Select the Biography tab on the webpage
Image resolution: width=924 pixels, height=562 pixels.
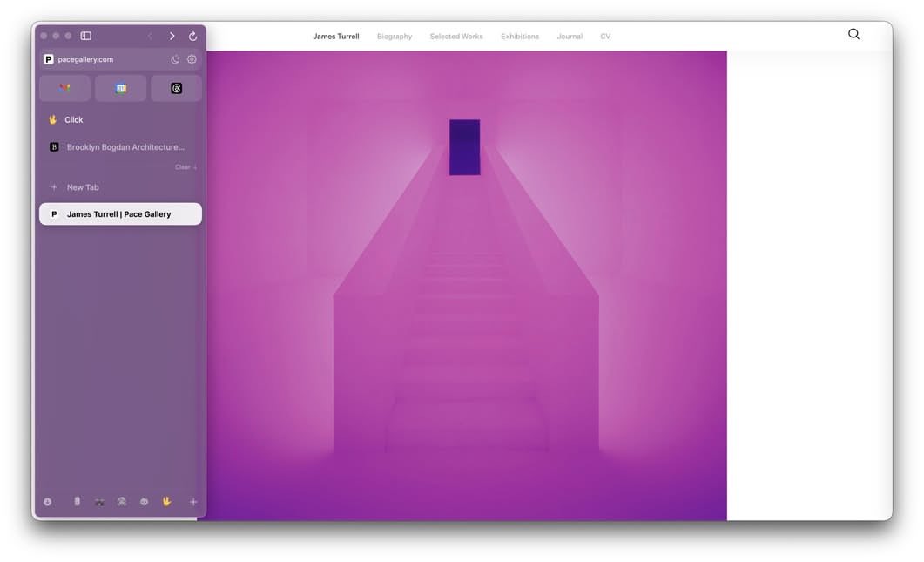click(394, 36)
